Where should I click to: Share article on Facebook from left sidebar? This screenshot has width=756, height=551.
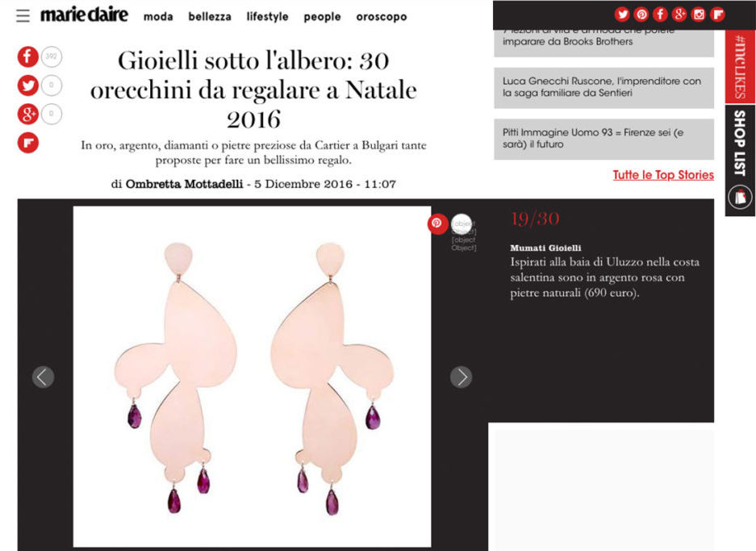tap(28, 57)
